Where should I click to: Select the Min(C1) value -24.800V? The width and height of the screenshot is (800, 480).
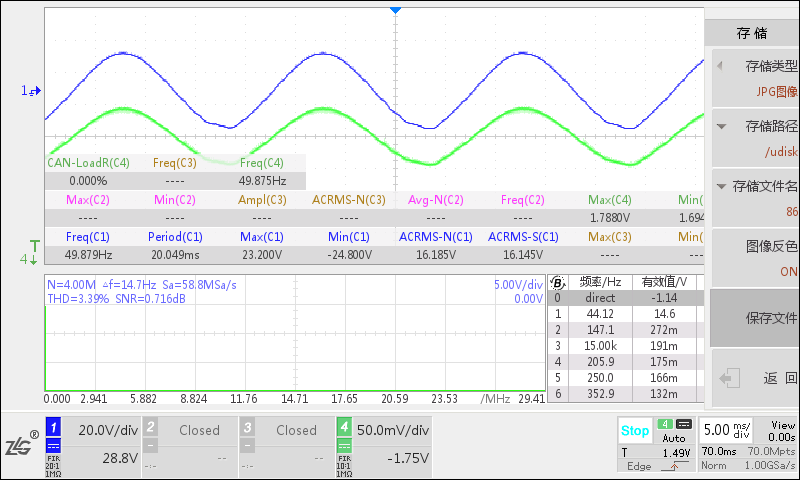(x=349, y=255)
